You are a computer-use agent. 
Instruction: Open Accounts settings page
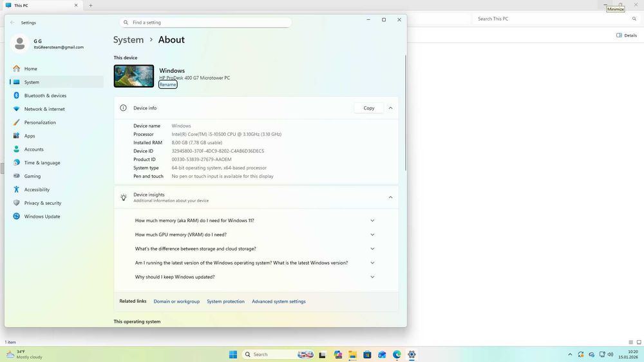[x=56, y=149]
